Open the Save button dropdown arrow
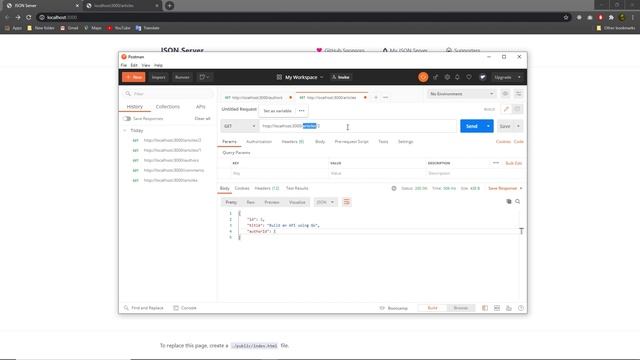640x360 pixels. coord(518,126)
